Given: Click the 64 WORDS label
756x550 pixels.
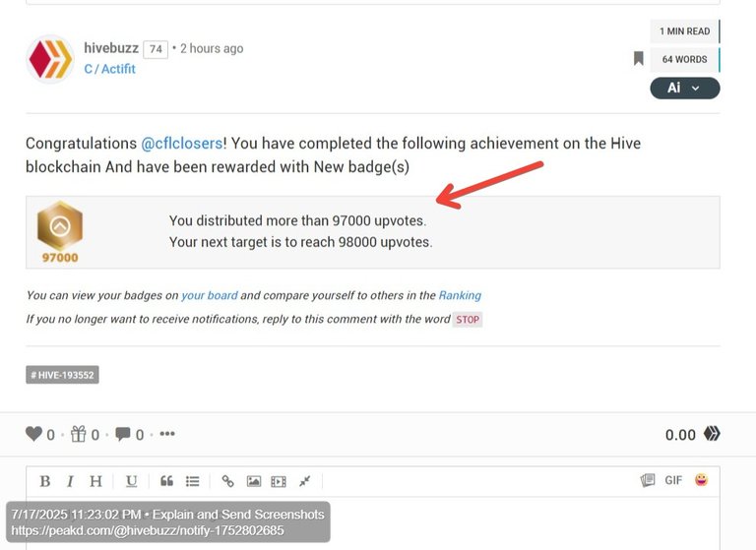Looking at the screenshot, I should pyautogui.click(x=685, y=60).
